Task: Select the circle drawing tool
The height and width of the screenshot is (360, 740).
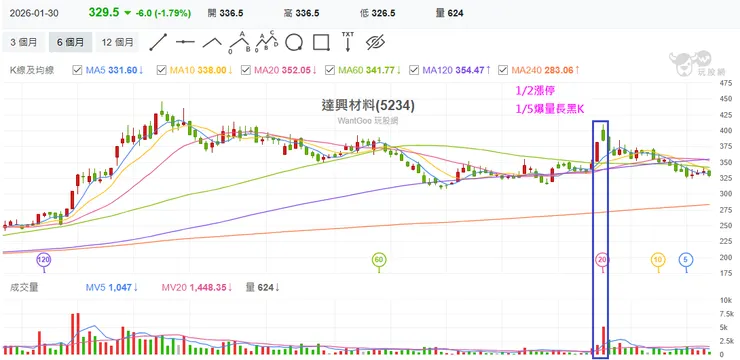Action: 294,42
